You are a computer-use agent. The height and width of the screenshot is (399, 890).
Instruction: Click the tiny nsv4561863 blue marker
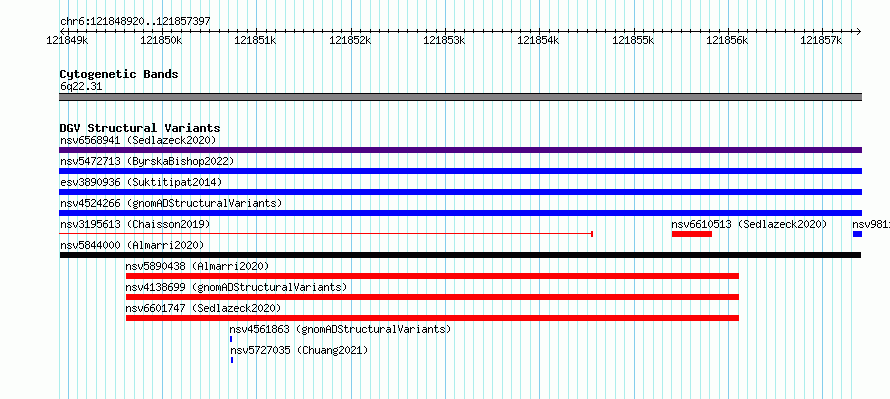coord(231,339)
